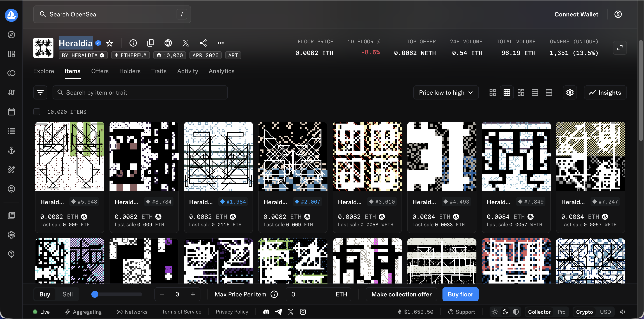Open the Holders tab
Image resolution: width=644 pixels, height=319 pixels.
[x=130, y=71]
